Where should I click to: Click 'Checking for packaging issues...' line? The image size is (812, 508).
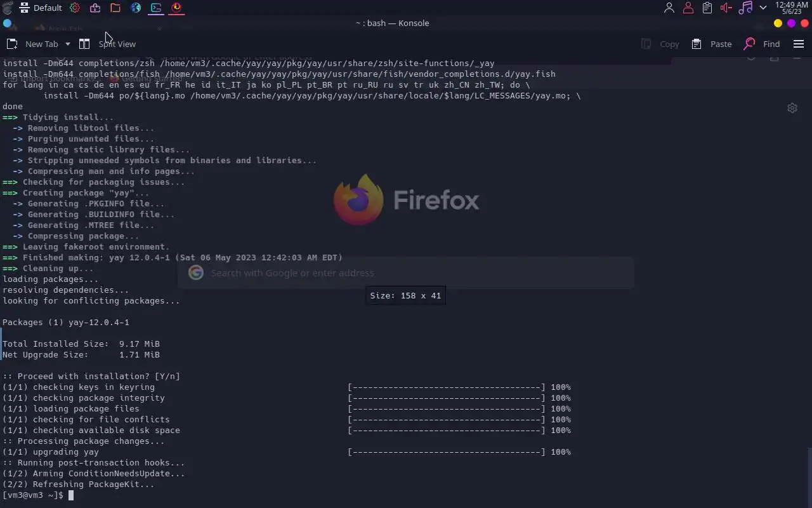(94, 182)
